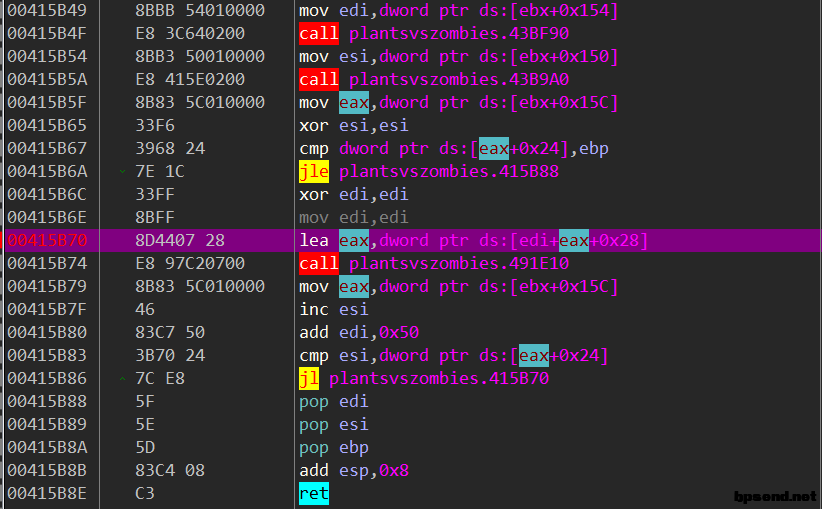
Task: Click address 00415B65
Action: tap(47, 125)
